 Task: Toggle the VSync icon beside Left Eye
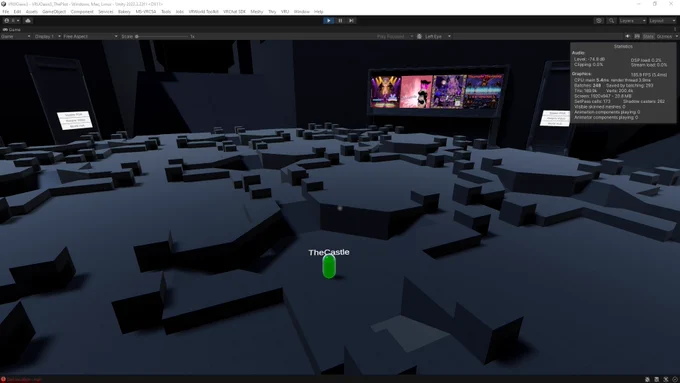pos(419,36)
